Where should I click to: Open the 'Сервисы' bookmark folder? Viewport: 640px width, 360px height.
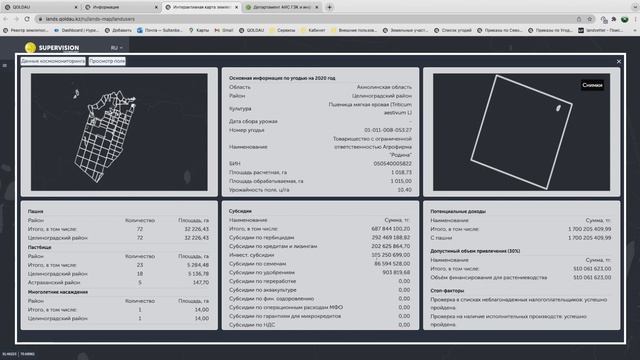pos(282,30)
